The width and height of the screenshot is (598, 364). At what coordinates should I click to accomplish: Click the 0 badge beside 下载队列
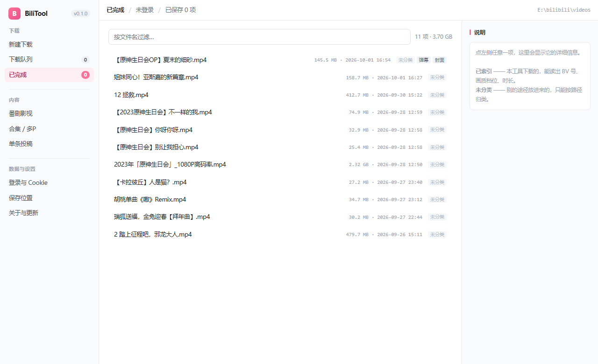click(85, 60)
